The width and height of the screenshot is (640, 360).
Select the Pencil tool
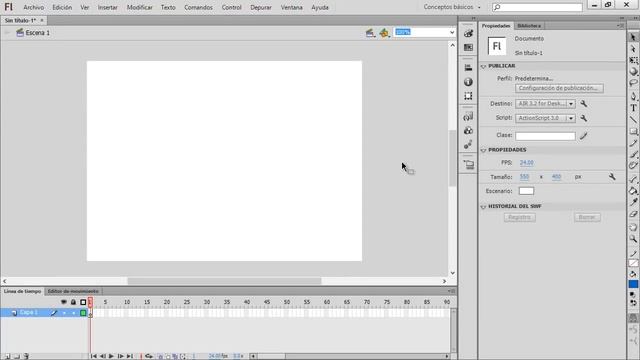633,143
